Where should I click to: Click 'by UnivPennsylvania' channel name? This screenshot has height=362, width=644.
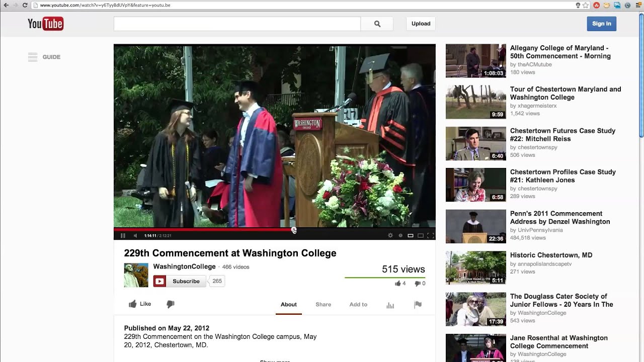tap(536, 230)
